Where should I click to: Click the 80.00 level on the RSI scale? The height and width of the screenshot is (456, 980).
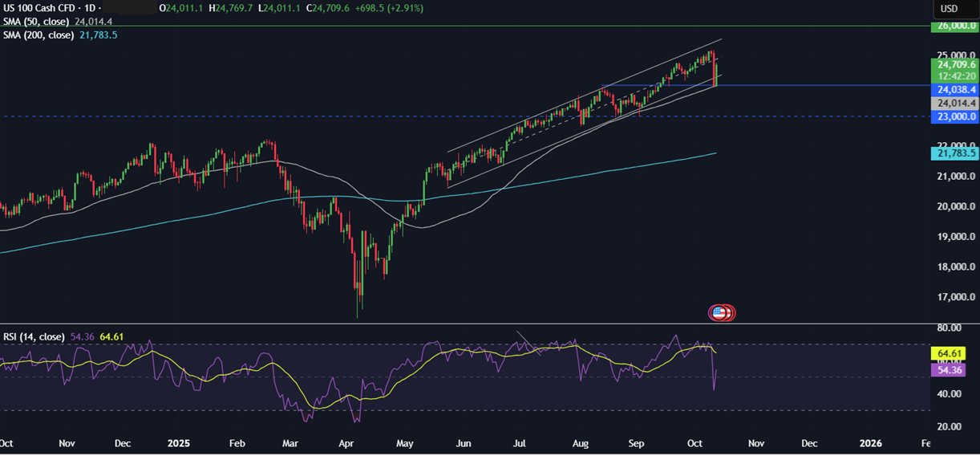tap(951, 328)
